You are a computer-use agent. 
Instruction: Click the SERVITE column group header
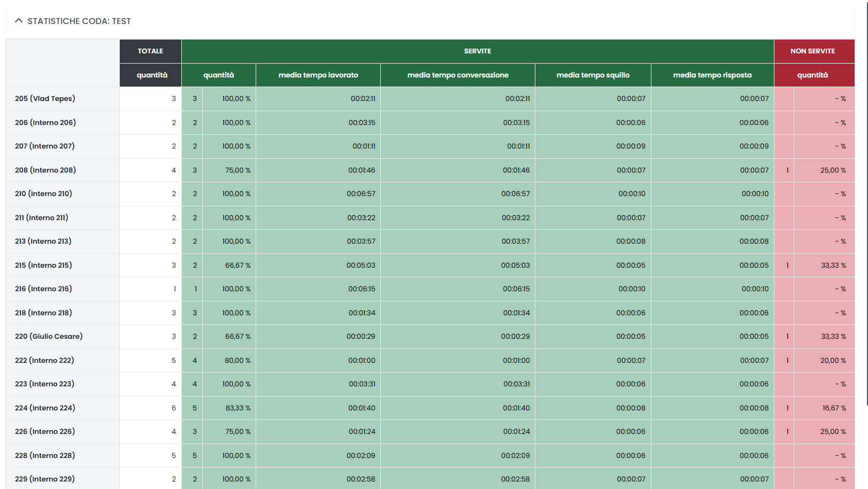[x=477, y=51]
